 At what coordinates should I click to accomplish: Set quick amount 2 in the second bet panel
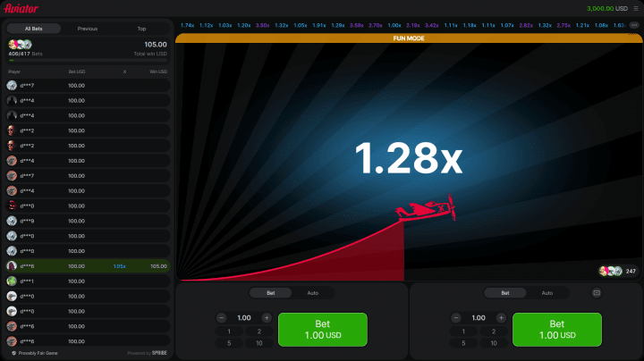click(x=494, y=332)
